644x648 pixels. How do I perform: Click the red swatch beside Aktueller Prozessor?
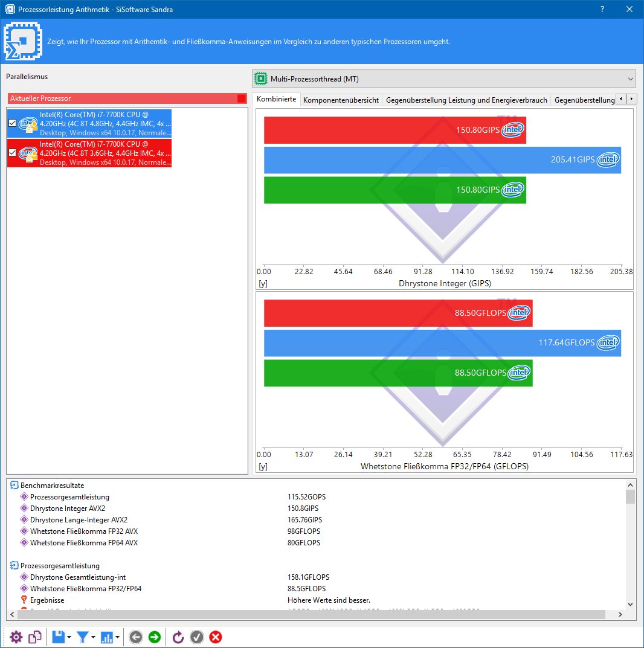coord(242,98)
